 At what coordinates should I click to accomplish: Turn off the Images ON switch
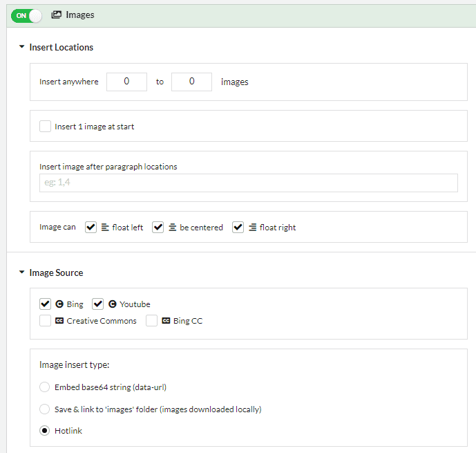26,15
